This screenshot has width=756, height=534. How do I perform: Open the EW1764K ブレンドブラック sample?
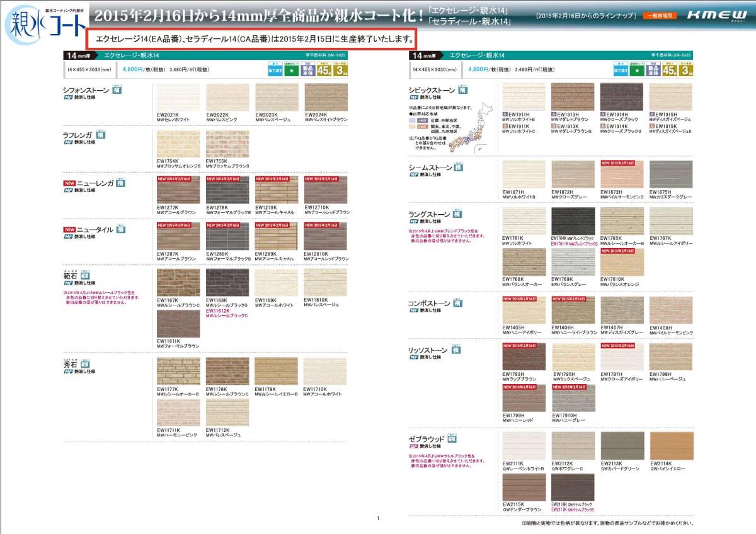point(573,222)
